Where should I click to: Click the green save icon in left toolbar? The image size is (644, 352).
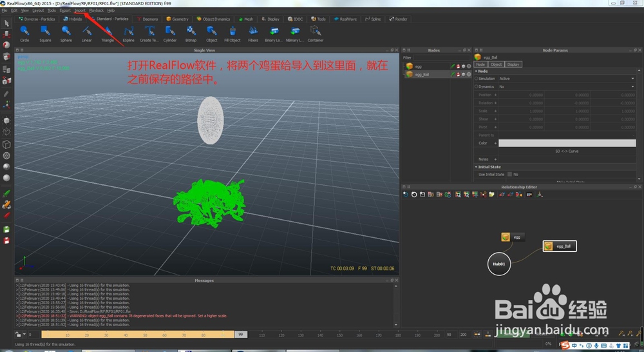click(6, 230)
